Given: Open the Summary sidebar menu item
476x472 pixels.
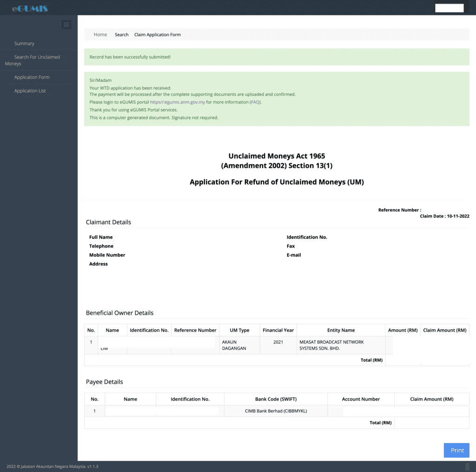Looking at the screenshot, I should click(x=24, y=44).
